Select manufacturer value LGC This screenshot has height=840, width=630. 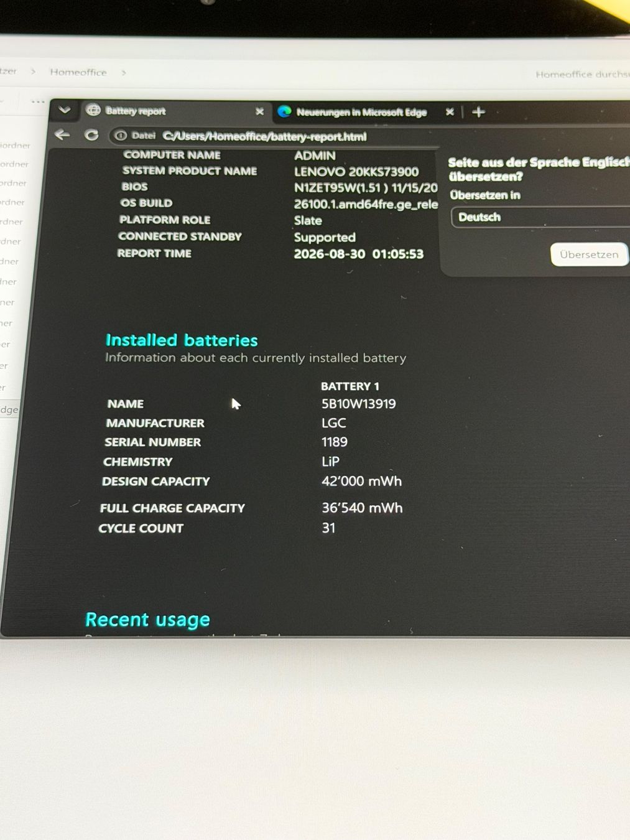[x=334, y=423]
